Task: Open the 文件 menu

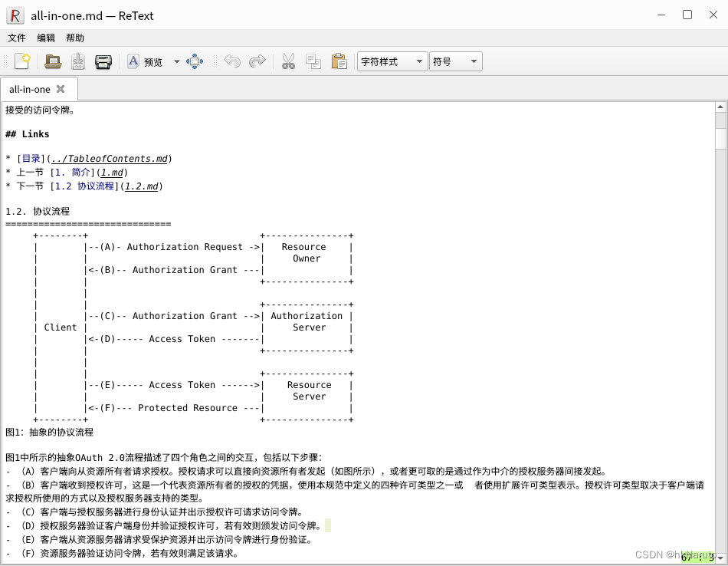Action: 17,38
